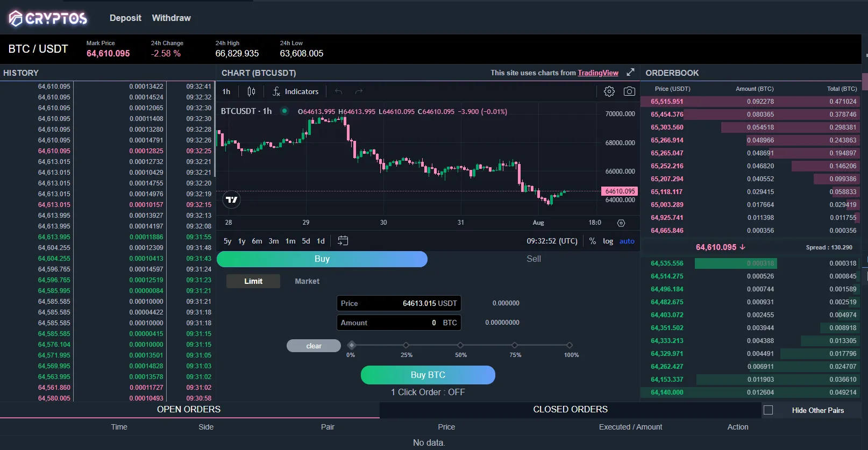Clear the order amount
The width and height of the screenshot is (868, 450).
coord(314,346)
